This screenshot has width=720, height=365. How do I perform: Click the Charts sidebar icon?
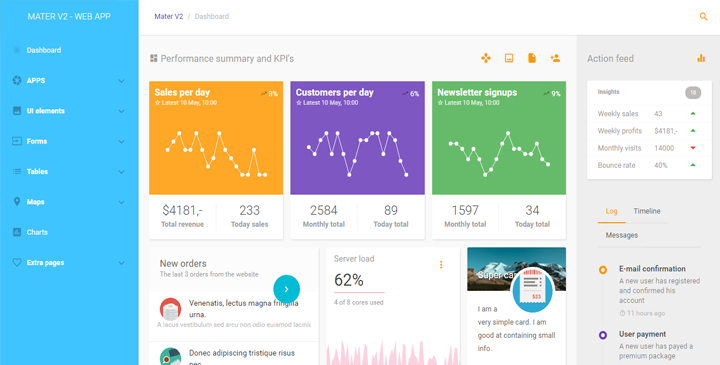[x=17, y=232]
